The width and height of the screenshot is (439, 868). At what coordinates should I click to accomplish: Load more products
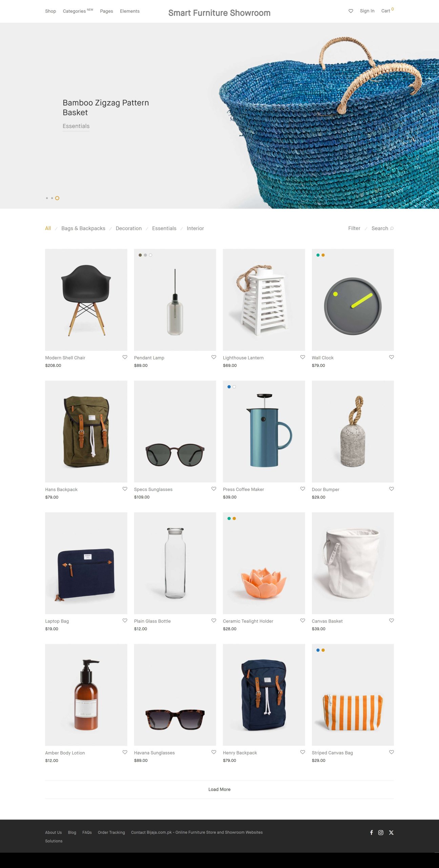(x=219, y=789)
